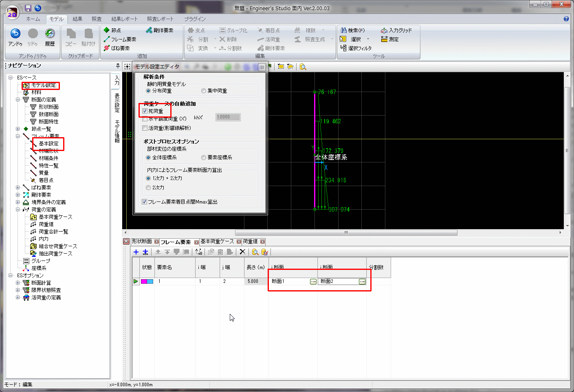The image size is (574, 392).
Task: Click the database check icon in table toolbar
Action: (x=264, y=252)
